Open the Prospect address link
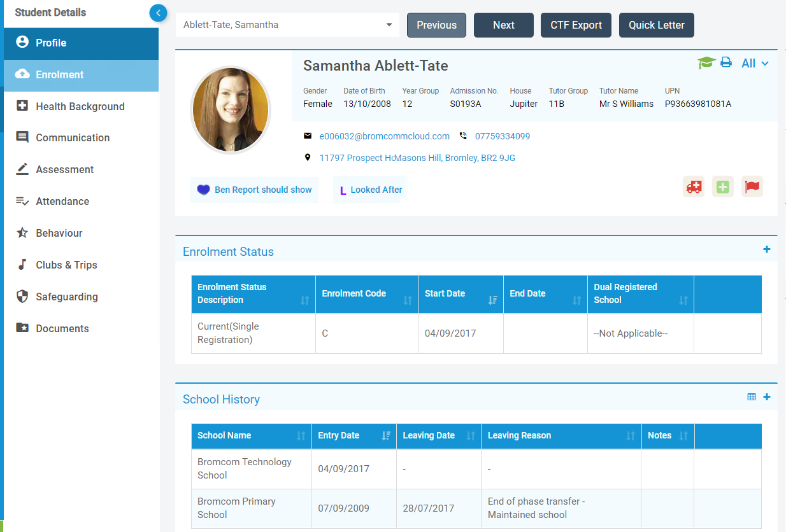This screenshot has width=786, height=532. pyautogui.click(x=417, y=158)
